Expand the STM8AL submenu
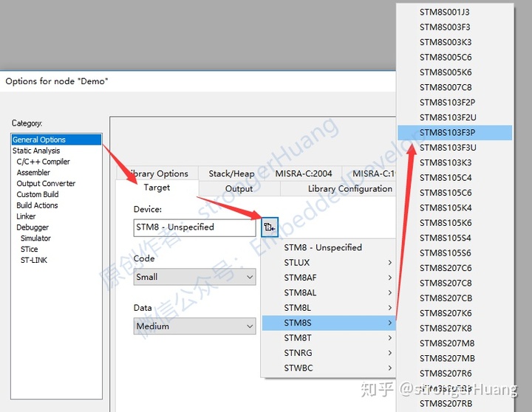Screen dimensions: 532x412 328,292
